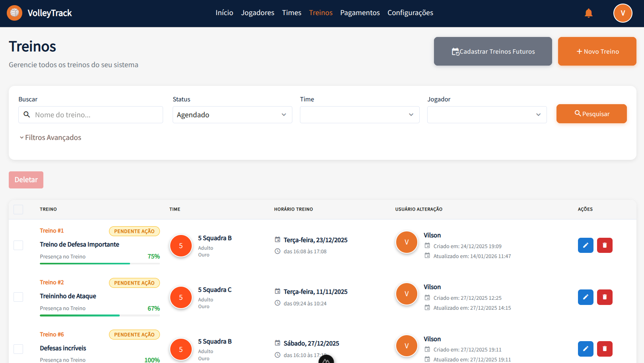Edit Treino #2 with the pencil icon

[x=586, y=297]
